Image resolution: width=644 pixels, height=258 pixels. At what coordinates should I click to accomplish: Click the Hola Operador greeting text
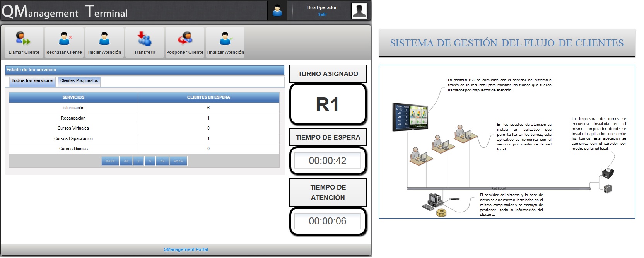coord(322,7)
